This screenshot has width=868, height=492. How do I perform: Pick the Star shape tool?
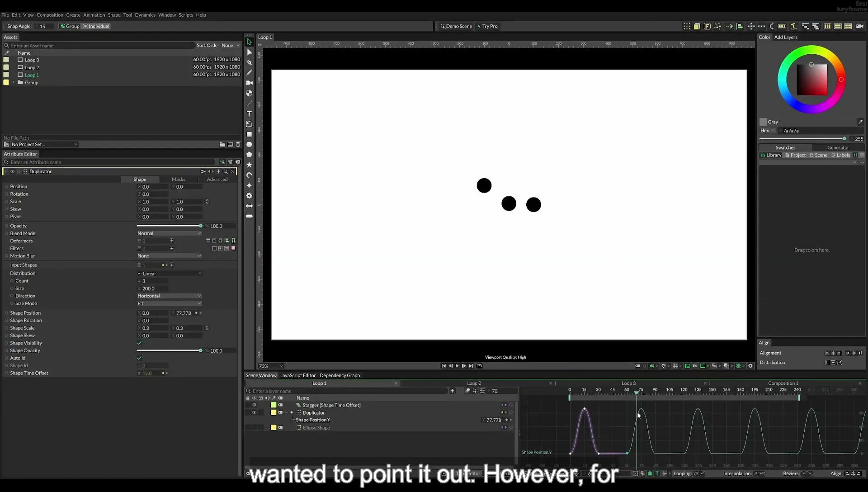pyautogui.click(x=249, y=165)
